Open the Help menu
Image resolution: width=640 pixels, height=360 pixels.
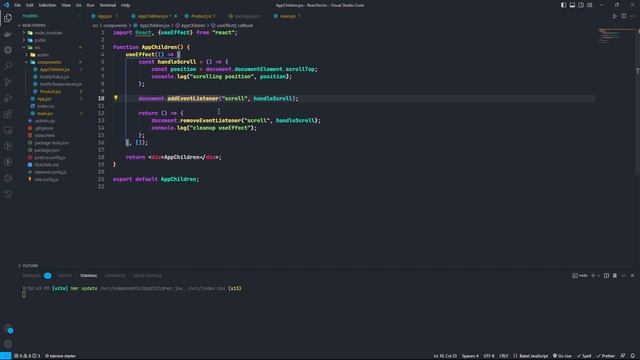pyautogui.click(x=125, y=5)
